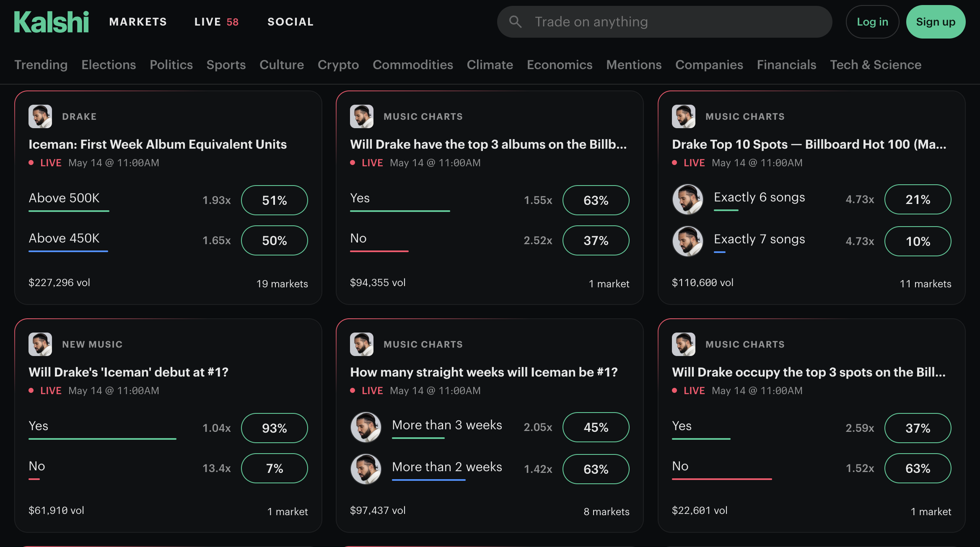
Task: Click the search magnifier icon
Action: 516,22
